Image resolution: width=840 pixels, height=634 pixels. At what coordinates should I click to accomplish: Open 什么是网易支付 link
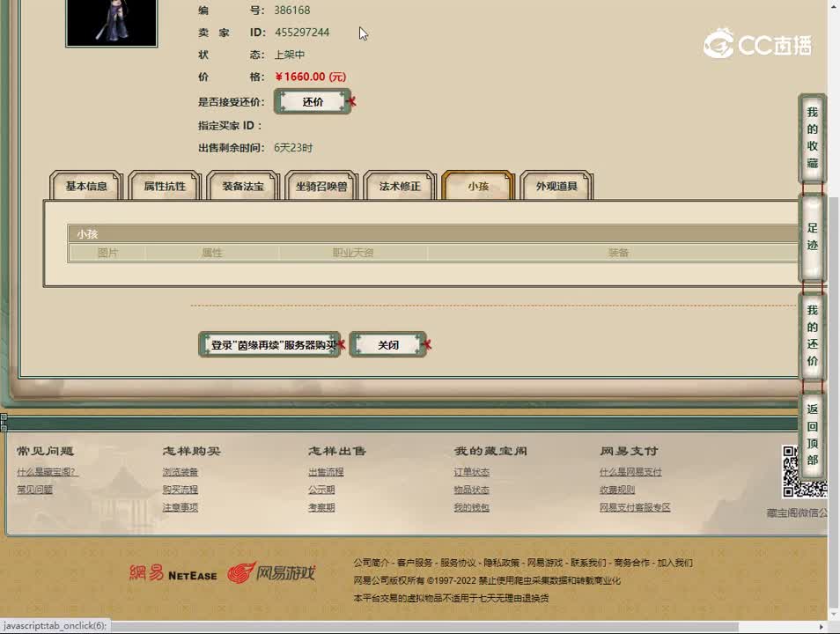pos(630,472)
